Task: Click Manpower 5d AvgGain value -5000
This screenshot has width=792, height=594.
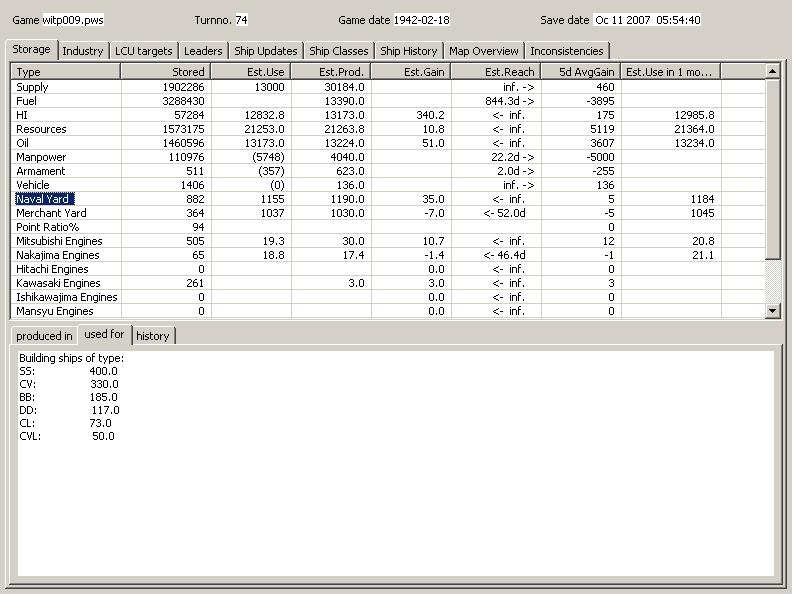Action: 601,157
